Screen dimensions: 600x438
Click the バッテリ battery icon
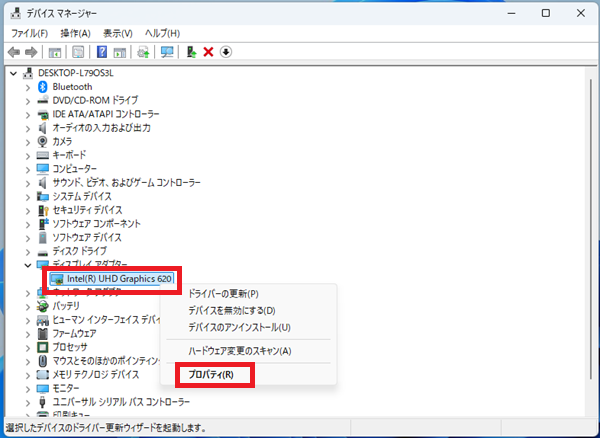42,306
